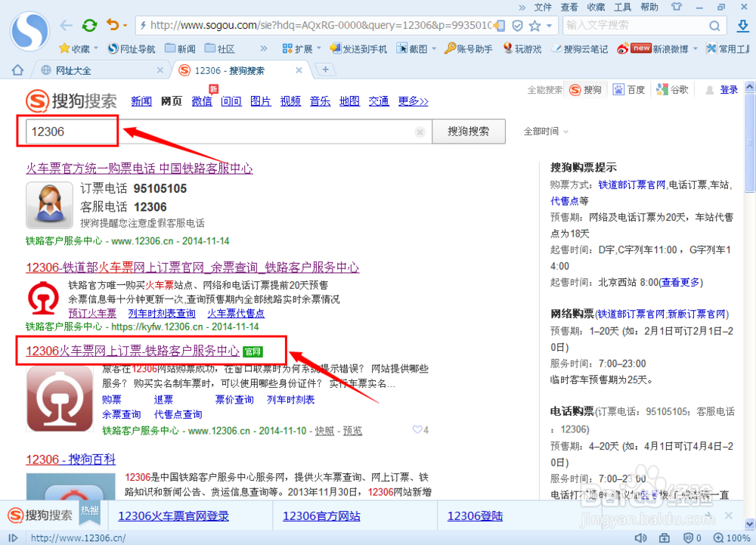Open the 工具 menu
This screenshot has width=756, height=545.
click(x=622, y=8)
